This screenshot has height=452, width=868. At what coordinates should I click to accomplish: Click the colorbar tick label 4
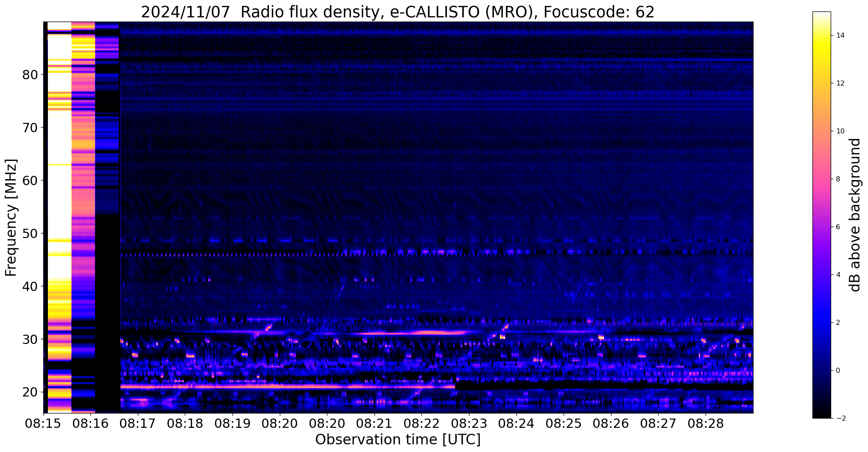pyautogui.click(x=837, y=275)
